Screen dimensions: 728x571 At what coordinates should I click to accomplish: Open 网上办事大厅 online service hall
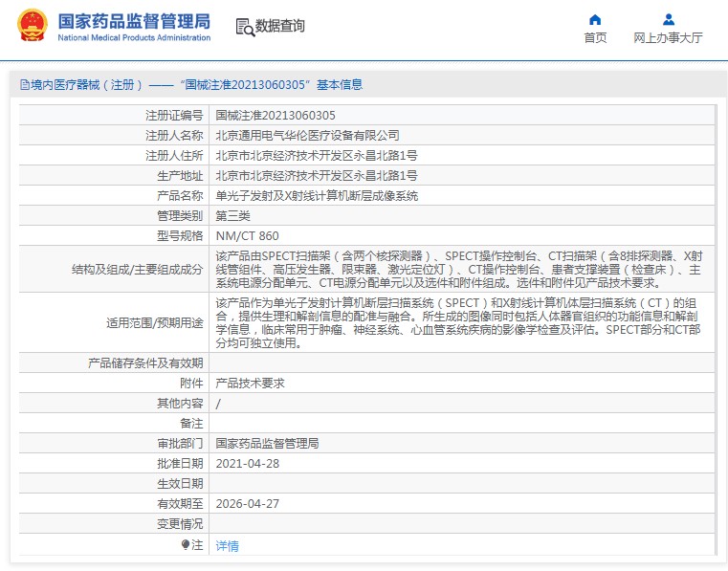(668, 37)
